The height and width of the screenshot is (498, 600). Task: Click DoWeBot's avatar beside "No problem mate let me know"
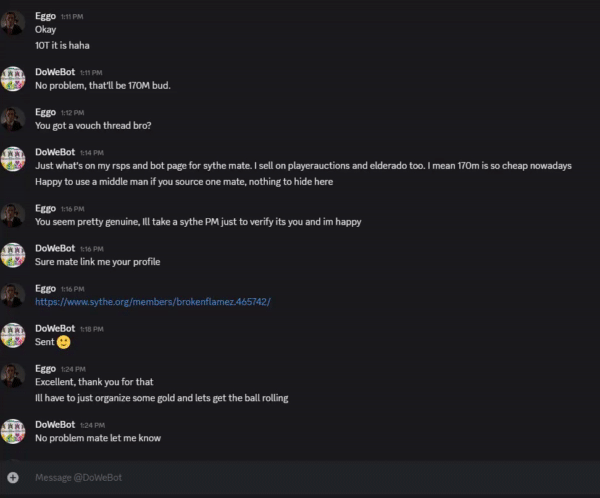pos(13,431)
